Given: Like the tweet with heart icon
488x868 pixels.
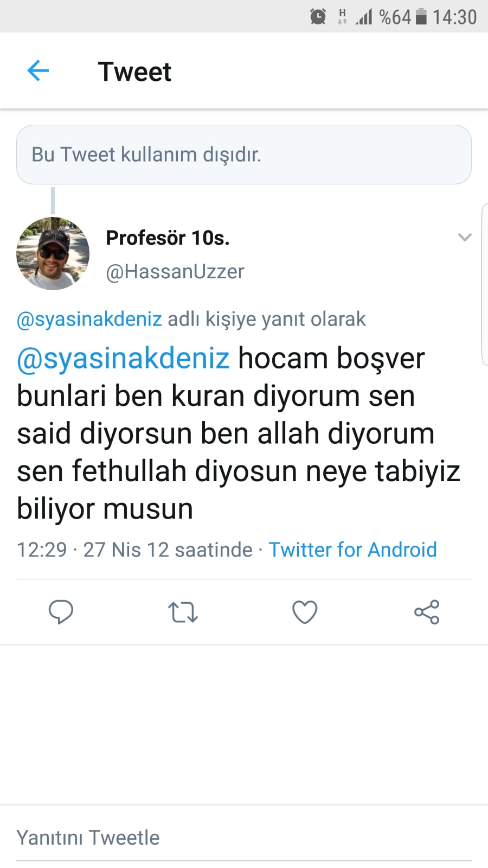Looking at the screenshot, I should 305,612.
